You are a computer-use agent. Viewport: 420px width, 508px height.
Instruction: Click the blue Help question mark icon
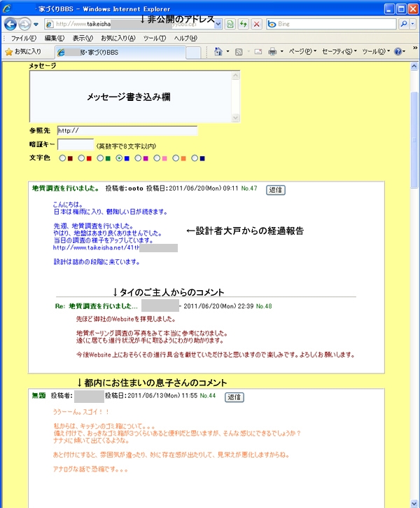(398, 52)
